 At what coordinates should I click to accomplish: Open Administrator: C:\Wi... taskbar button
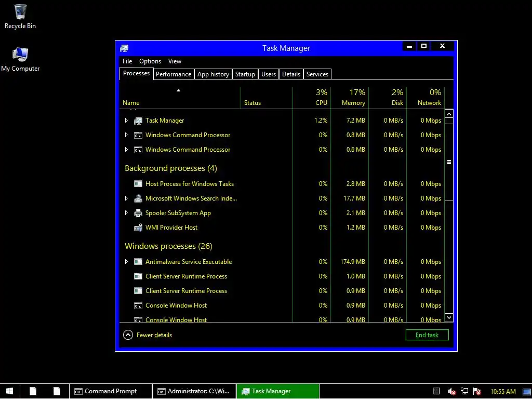pos(194,392)
